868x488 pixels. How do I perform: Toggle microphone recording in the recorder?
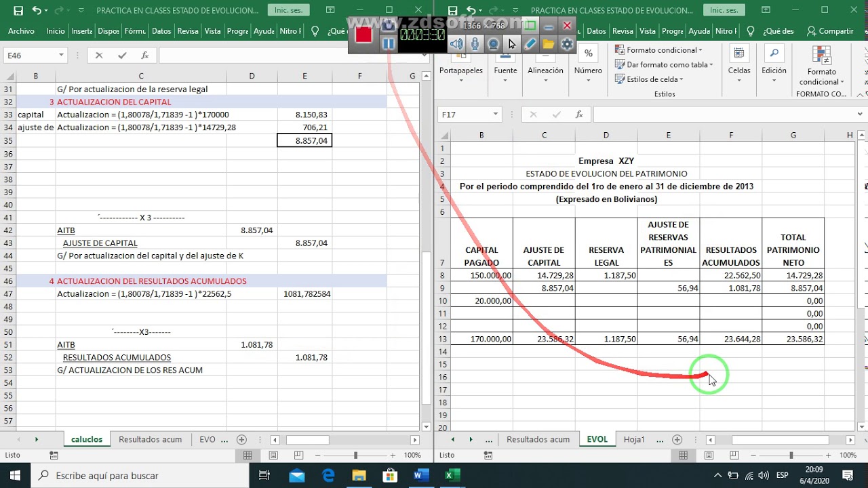[475, 44]
